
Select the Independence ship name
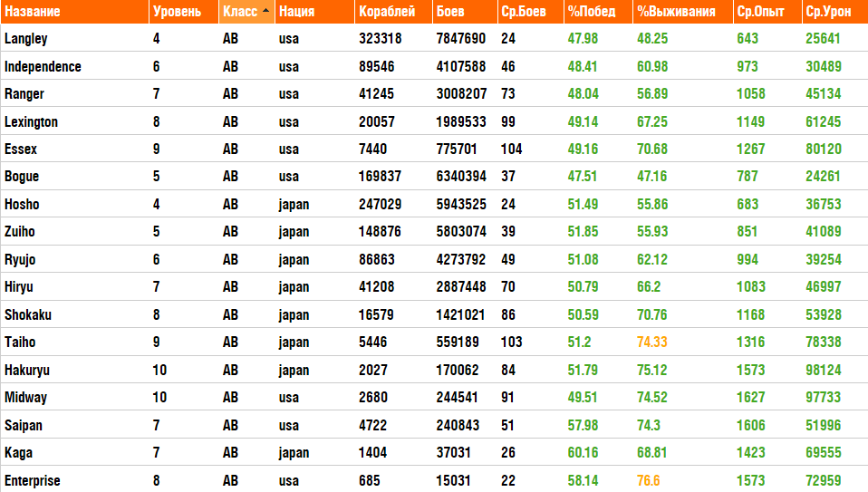[43, 66]
